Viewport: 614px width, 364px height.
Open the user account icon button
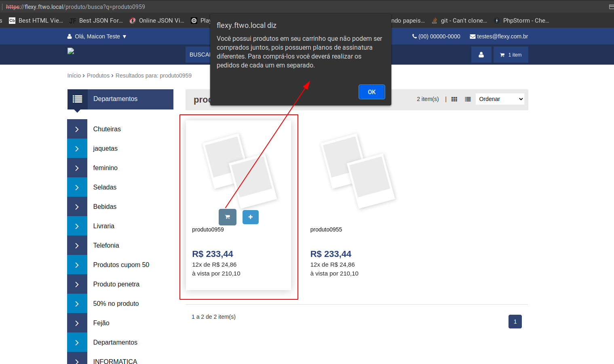tap(481, 55)
